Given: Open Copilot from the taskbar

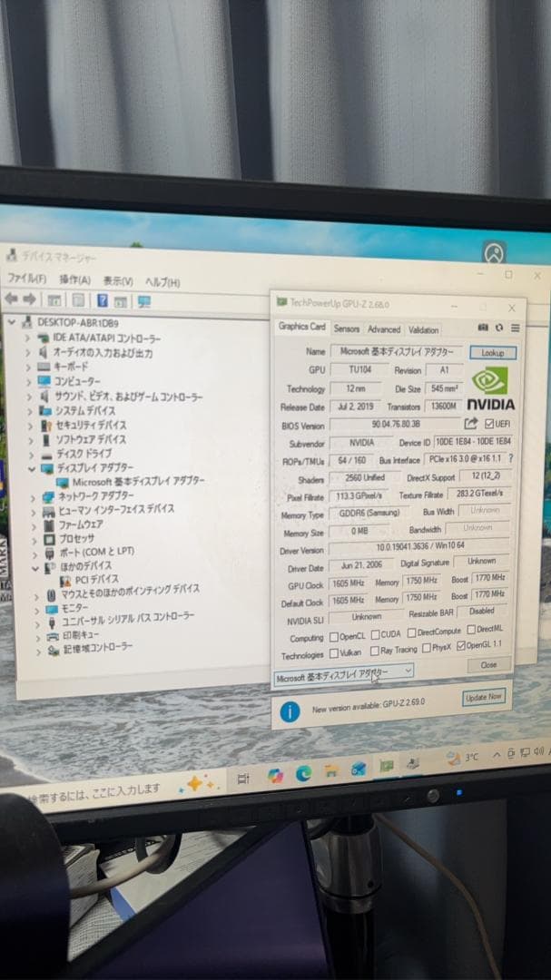Looking at the screenshot, I should [x=275, y=776].
